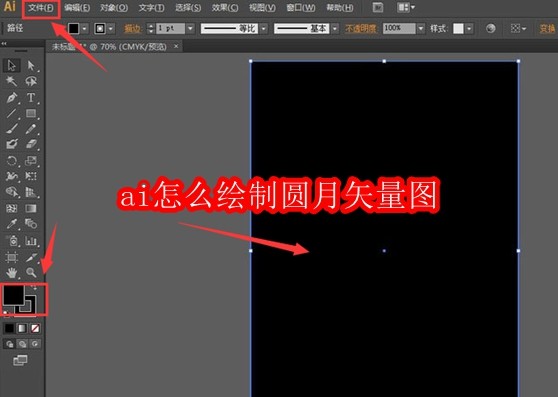Reset default fill and stroke
Screen dimensions: 558x397
tap(6, 313)
